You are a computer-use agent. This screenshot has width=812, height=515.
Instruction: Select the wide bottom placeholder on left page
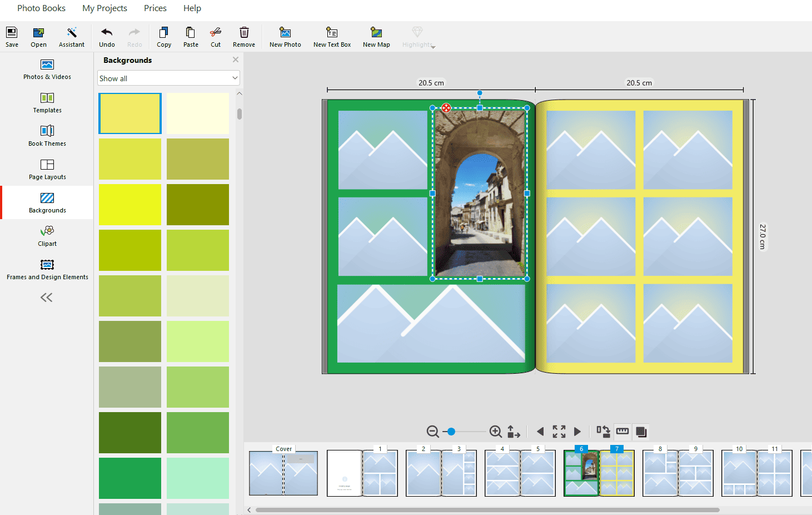pos(431,323)
